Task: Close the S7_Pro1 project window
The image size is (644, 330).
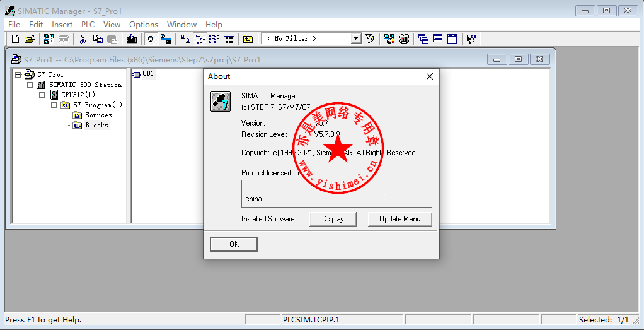Action: pyautogui.click(x=539, y=59)
